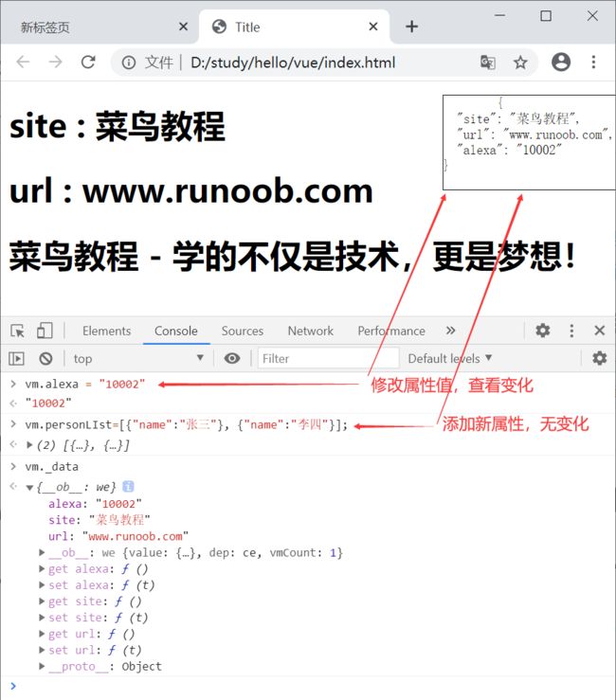This screenshot has height=700, width=616.
Task: Activate the DevTools inspect element picker
Action: tap(17, 331)
